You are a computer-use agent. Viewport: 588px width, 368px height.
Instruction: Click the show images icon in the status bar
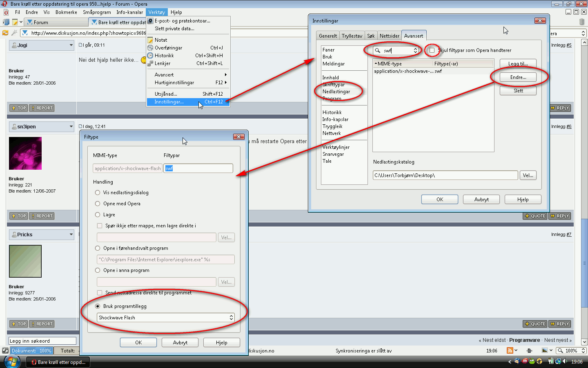tap(545, 350)
